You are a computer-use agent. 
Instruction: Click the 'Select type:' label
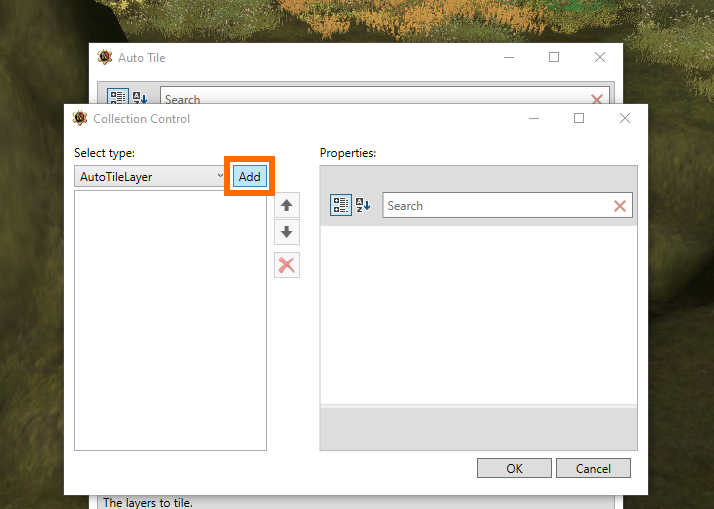coord(104,153)
